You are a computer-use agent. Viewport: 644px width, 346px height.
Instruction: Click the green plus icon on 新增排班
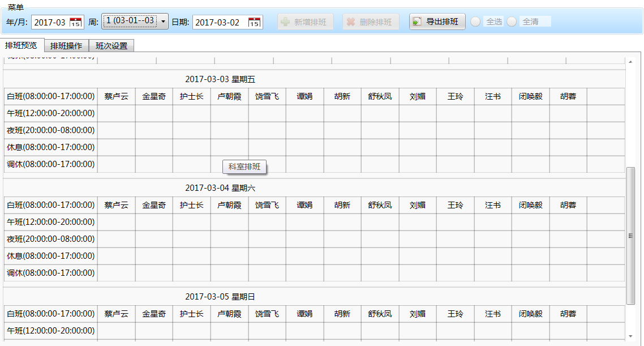click(x=286, y=22)
